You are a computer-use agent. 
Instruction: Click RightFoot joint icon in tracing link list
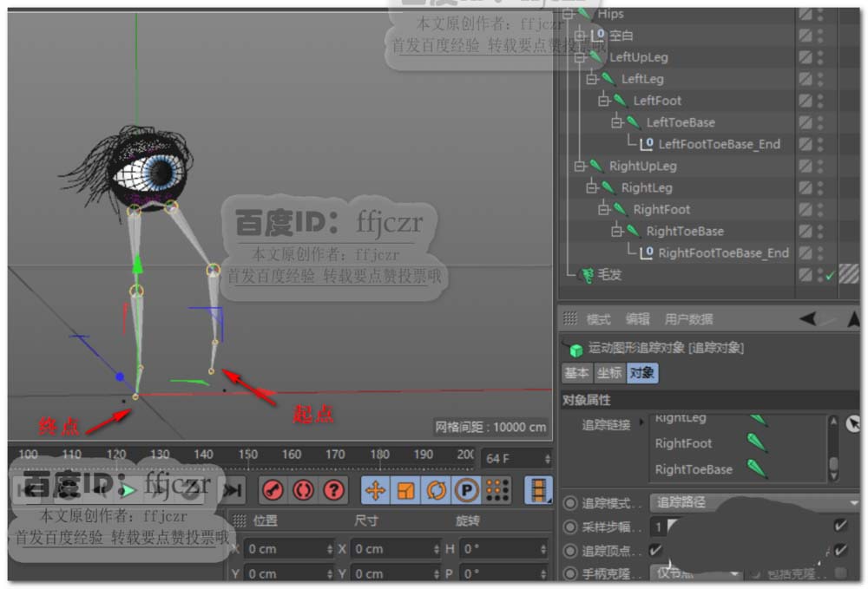(757, 443)
